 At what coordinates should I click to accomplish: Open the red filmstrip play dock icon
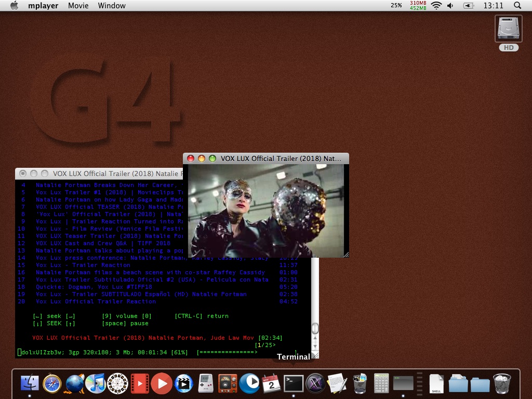140,383
